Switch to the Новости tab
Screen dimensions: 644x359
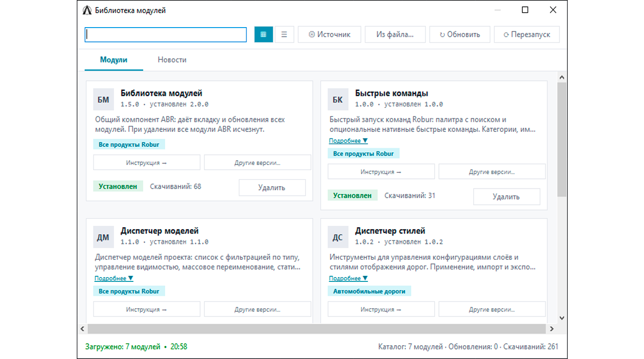172,60
